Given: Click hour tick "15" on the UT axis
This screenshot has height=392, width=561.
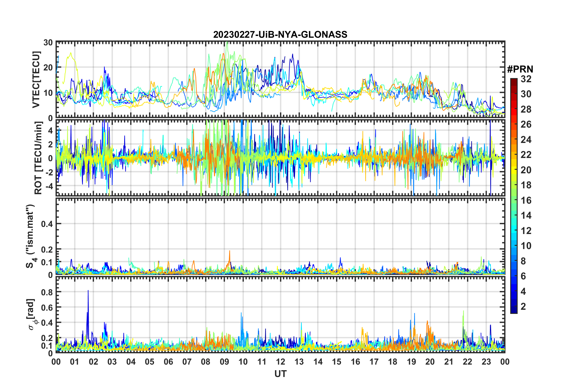Looking at the screenshot, I should point(337,362).
